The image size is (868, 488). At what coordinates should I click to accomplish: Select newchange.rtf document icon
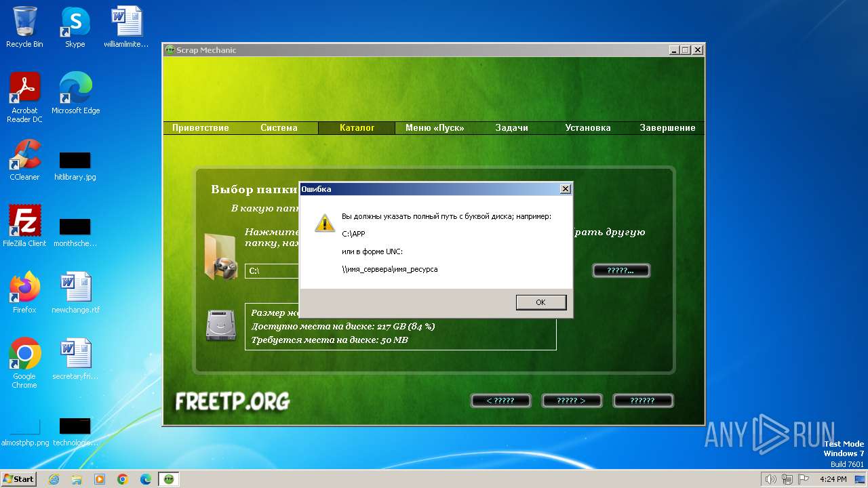tap(75, 293)
